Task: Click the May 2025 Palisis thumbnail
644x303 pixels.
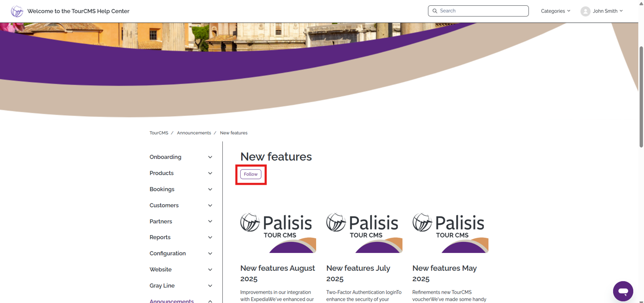Action: pyautogui.click(x=450, y=232)
